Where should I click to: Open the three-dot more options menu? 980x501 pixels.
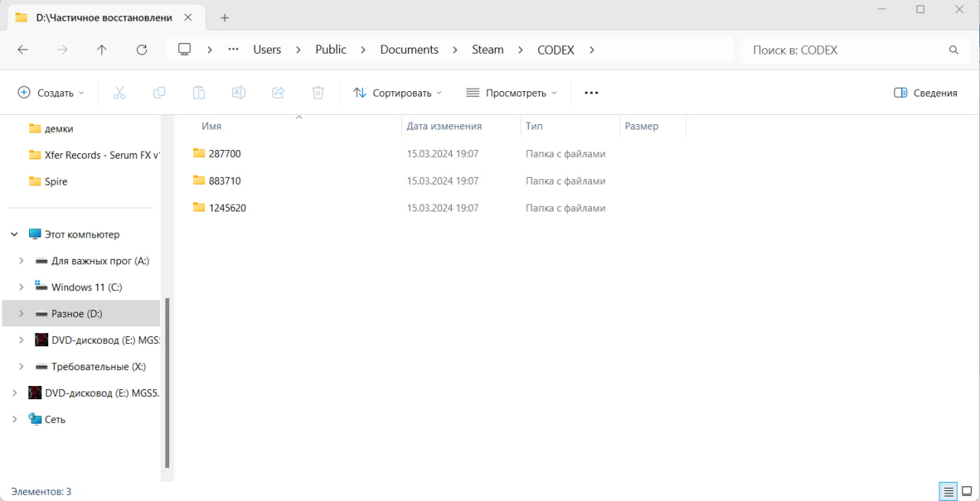click(x=591, y=93)
